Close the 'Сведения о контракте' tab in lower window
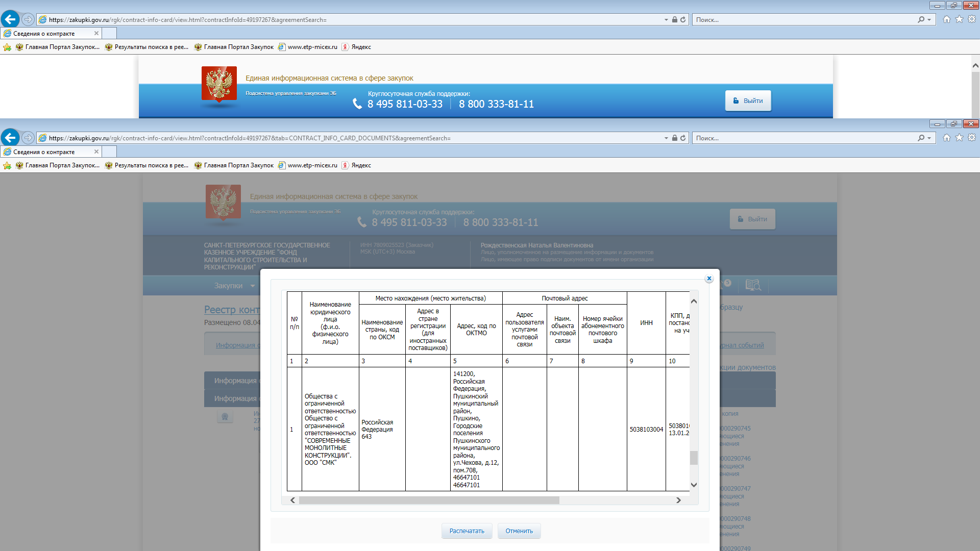Screen dimensions: 980x551 (96, 152)
